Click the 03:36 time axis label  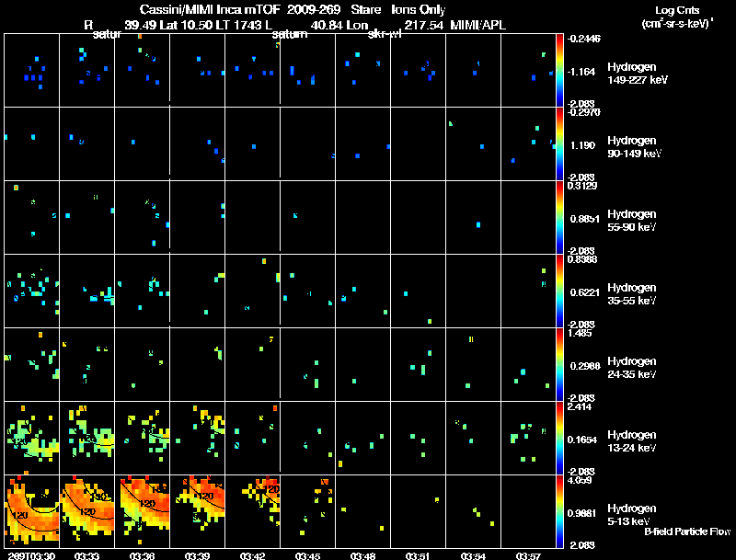point(143,556)
